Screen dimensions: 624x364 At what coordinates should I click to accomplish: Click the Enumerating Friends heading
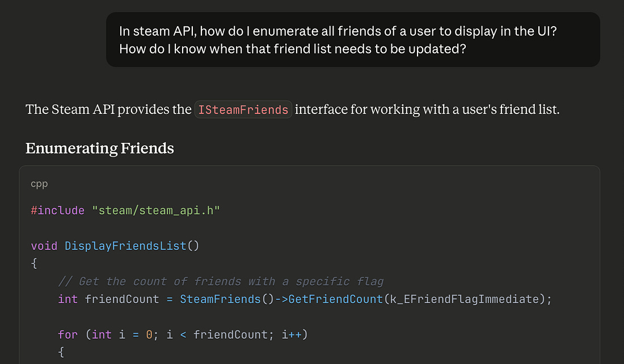click(99, 148)
